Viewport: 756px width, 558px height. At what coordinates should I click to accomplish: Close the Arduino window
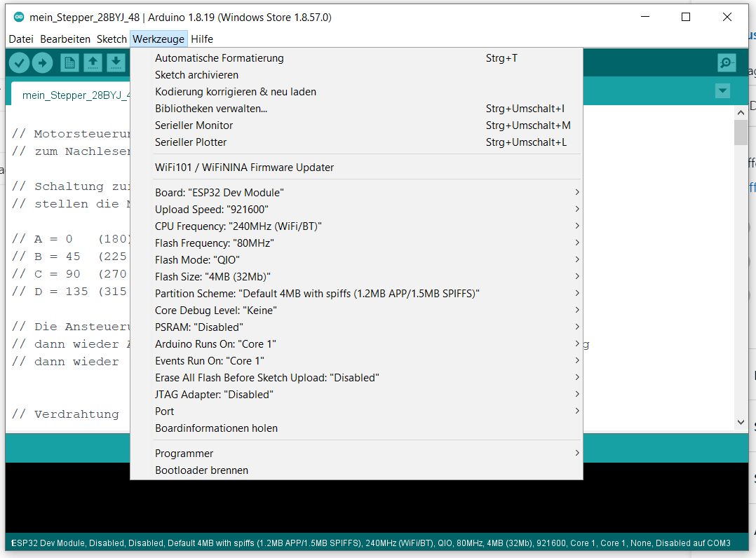(x=727, y=18)
